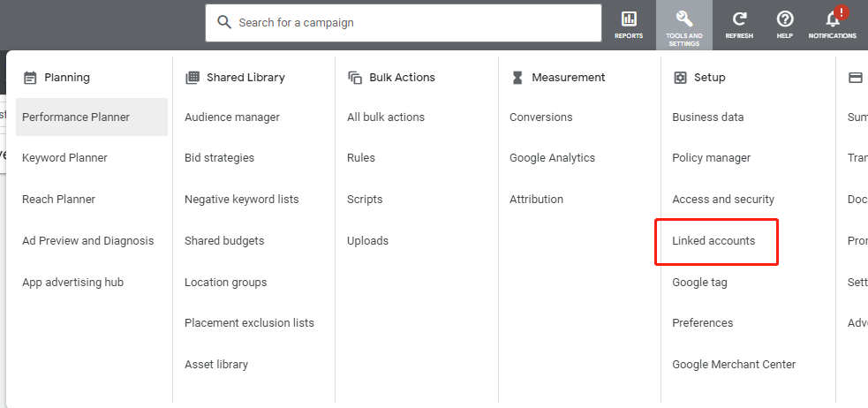Open Shared budgets

coord(224,241)
